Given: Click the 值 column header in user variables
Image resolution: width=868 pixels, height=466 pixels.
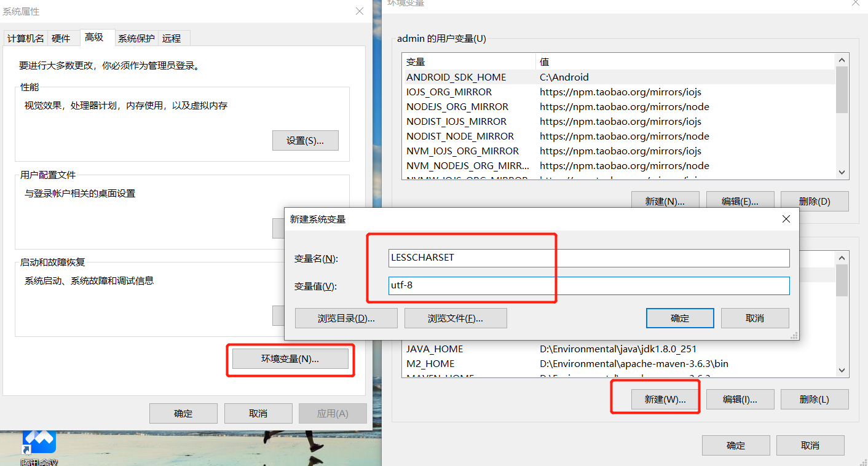Looking at the screenshot, I should click(x=685, y=62).
